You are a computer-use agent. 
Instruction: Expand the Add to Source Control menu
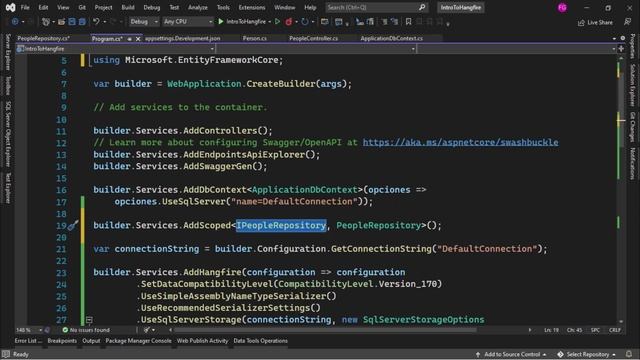pos(544,355)
